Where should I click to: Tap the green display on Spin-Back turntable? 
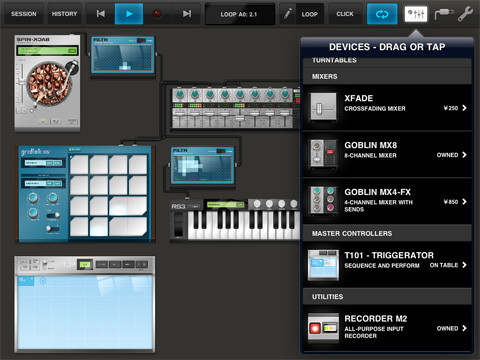pyautogui.click(x=47, y=51)
